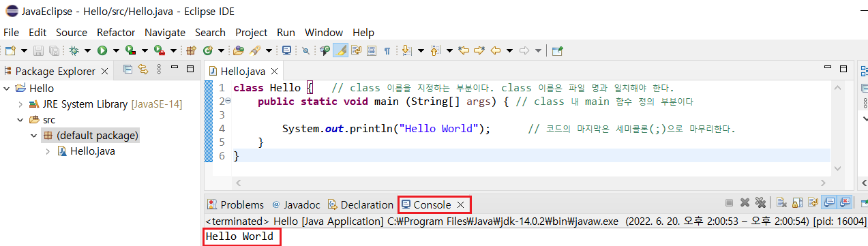Image resolution: width=868 pixels, height=246 pixels.
Task: Switch to the Problems tab
Action: point(235,204)
